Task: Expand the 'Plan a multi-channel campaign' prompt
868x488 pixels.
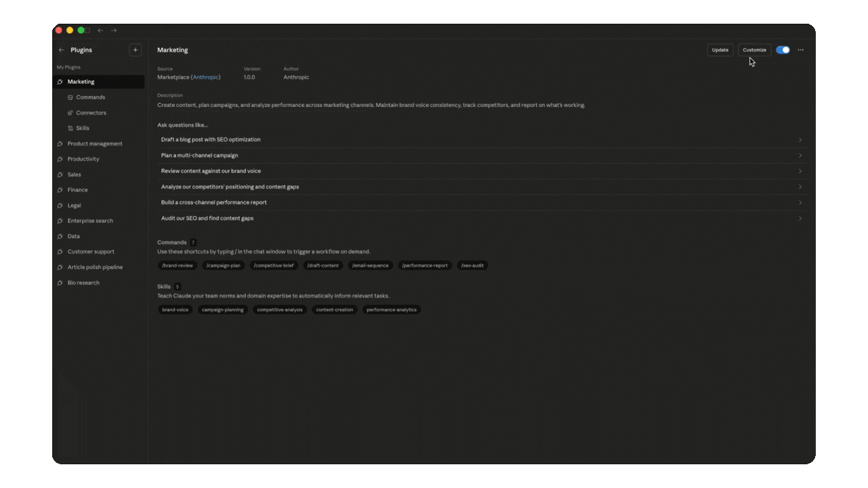Action: 800,155
